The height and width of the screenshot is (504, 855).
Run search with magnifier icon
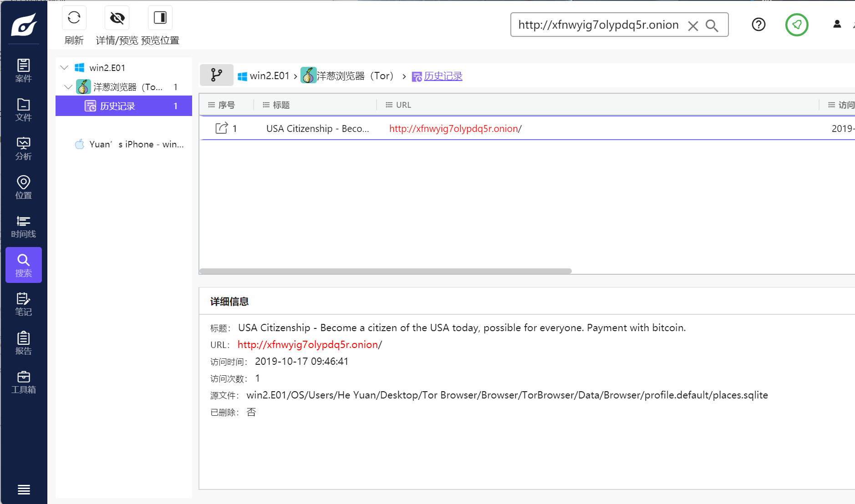click(x=712, y=25)
